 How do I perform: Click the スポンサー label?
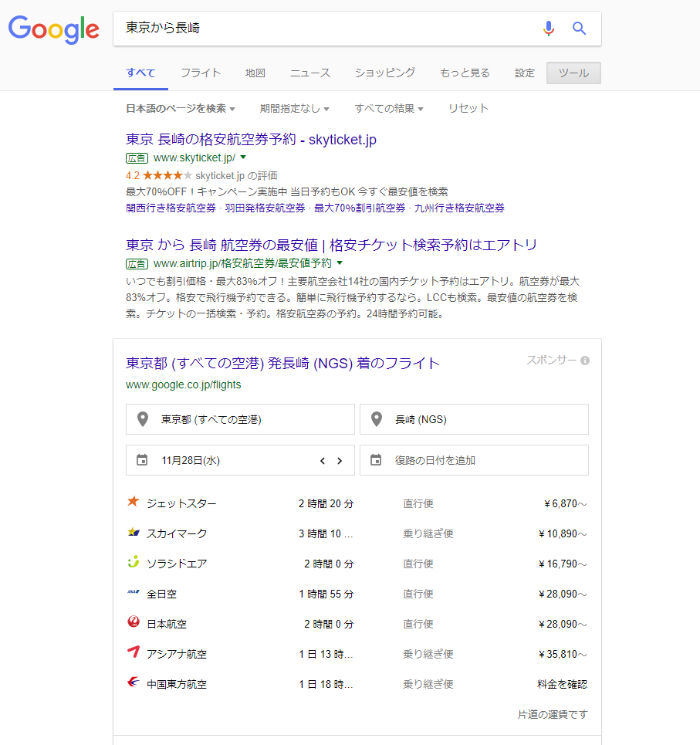(551, 360)
